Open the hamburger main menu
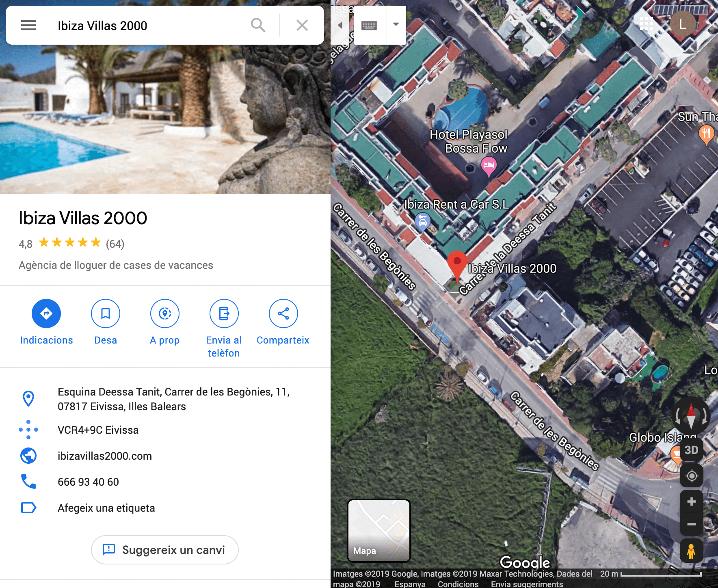 [x=28, y=25]
